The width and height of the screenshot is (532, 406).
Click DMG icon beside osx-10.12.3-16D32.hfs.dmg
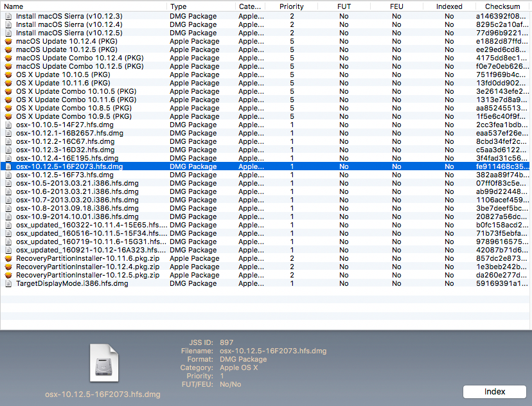click(8, 150)
